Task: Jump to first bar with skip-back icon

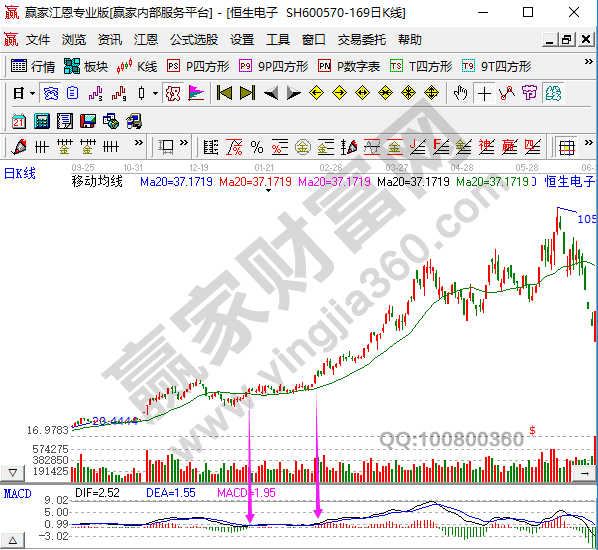Action: [x=224, y=93]
